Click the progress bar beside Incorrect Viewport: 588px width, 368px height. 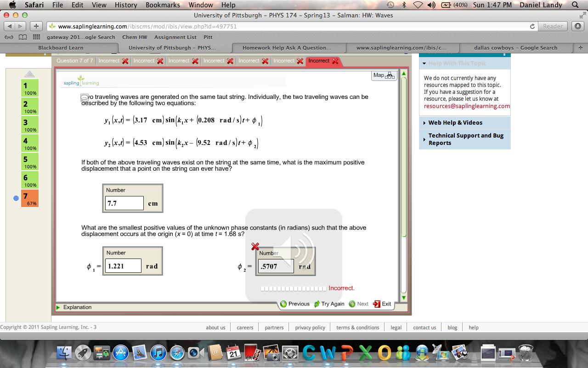293,288
